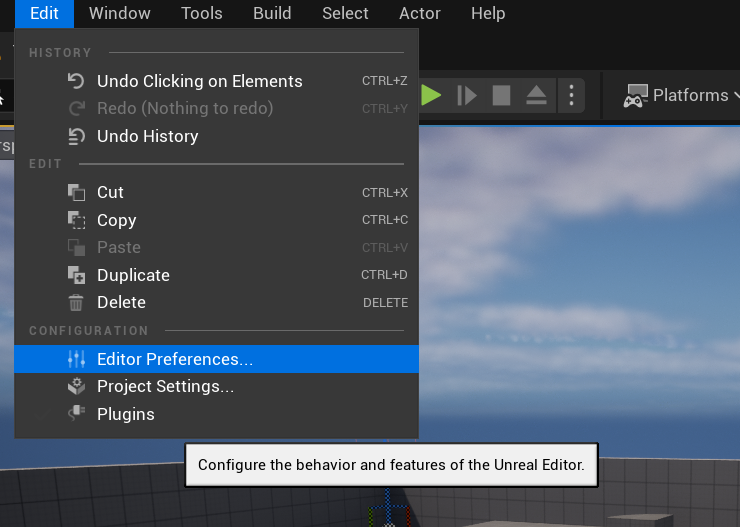Choose Undo Clicking on Elements
This screenshot has height=527, width=740.
coord(199,81)
